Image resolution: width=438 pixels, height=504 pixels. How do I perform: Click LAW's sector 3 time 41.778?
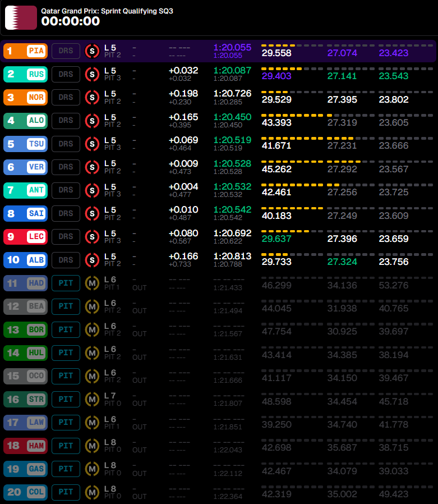click(394, 425)
